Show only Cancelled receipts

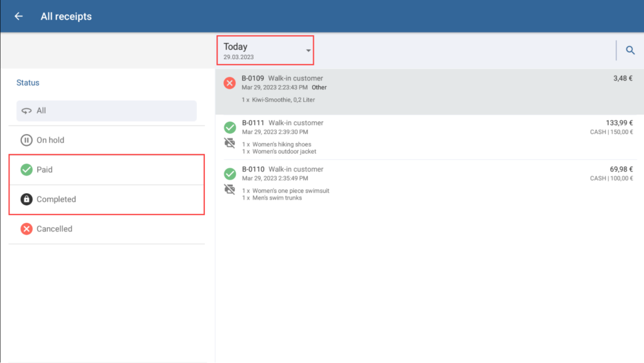54,229
